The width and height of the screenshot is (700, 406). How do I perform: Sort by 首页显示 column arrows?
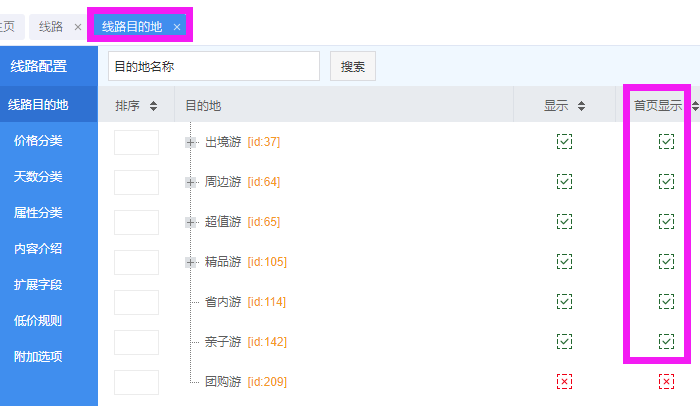pos(695,105)
